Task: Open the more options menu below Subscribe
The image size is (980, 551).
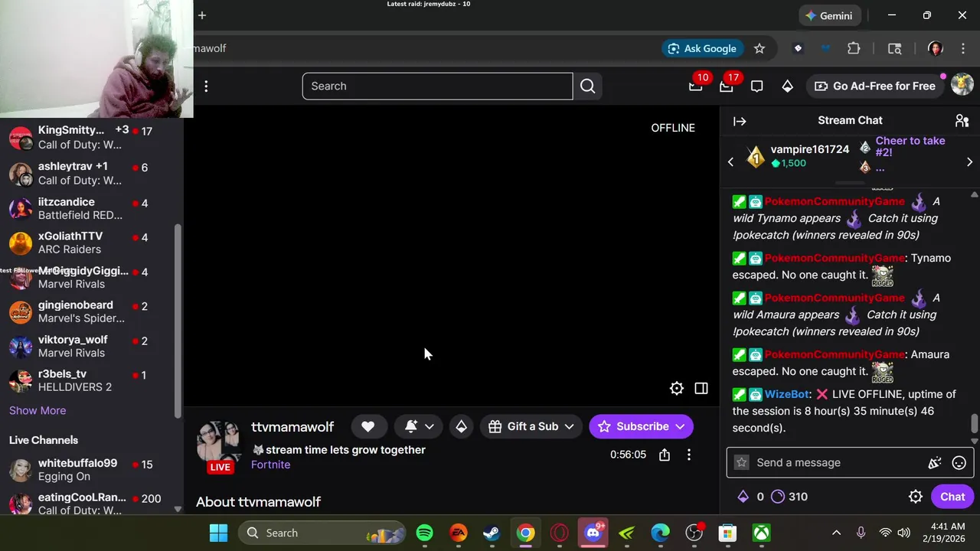Action: (689, 455)
